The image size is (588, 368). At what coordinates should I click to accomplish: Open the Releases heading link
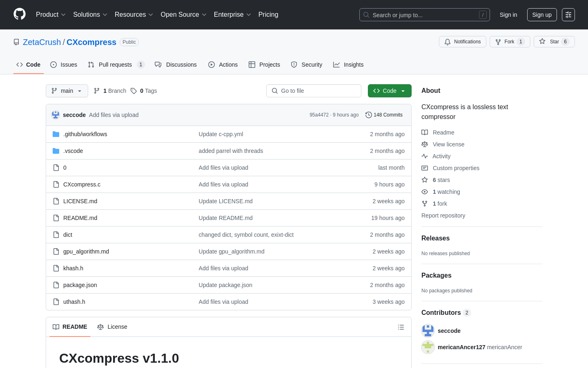pos(435,238)
